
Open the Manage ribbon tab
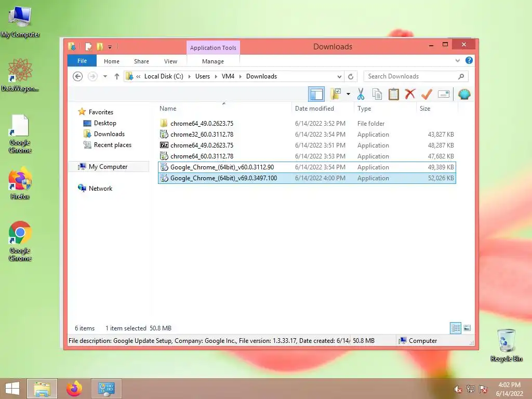213,61
